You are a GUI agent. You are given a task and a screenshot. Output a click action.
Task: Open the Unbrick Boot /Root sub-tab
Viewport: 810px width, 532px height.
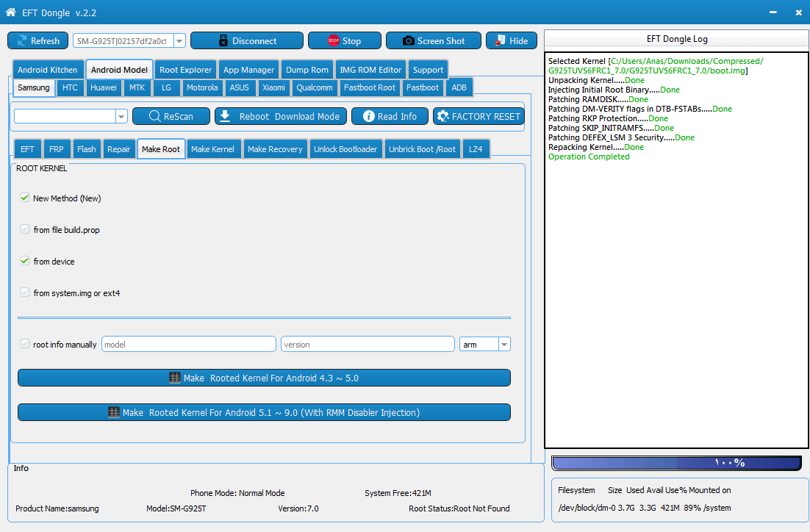pyautogui.click(x=422, y=148)
